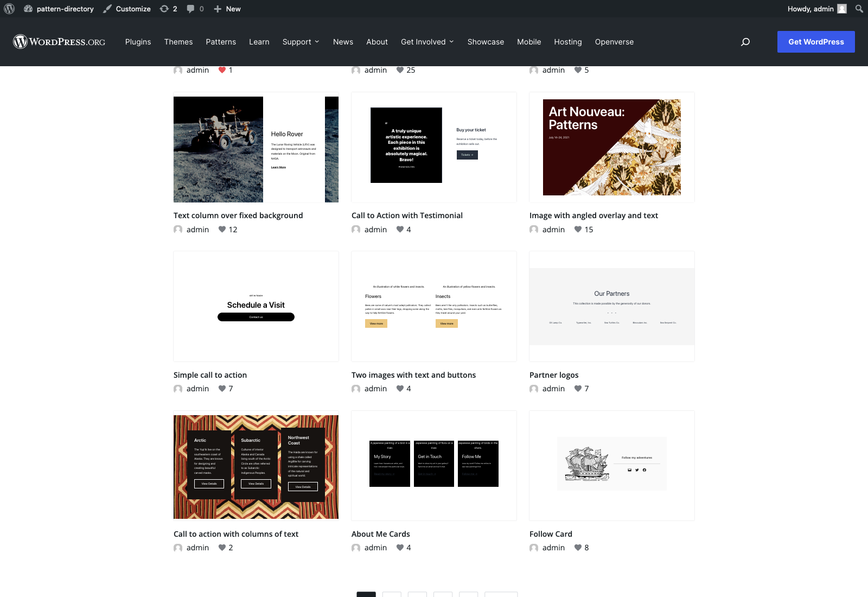Open the Arctic Subarctic columns thumbnail
This screenshot has width=868, height=597.
[256, 466]
